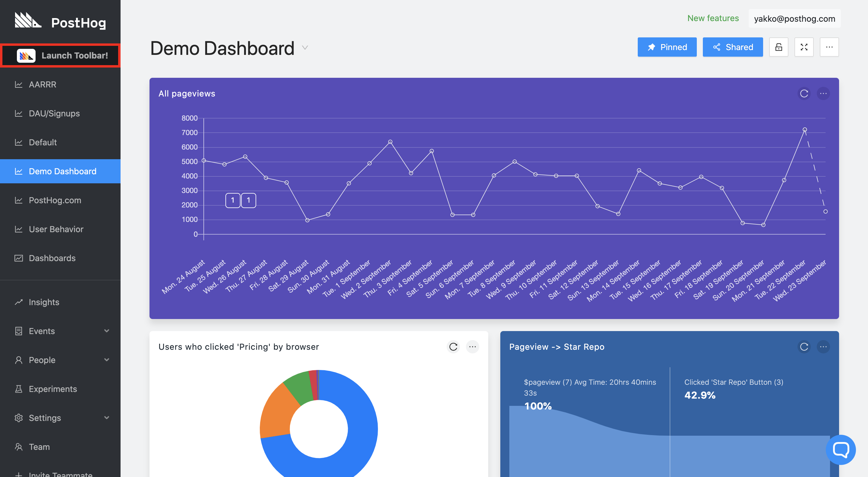
Task: Click the Launch Toolbar! button
Action: coord(61,55)
